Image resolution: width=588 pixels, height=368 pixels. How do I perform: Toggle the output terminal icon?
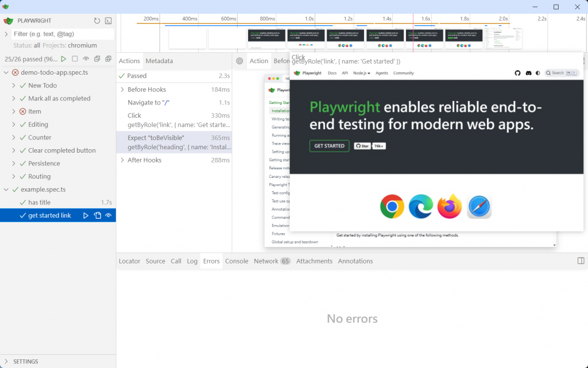click(109, 21)
